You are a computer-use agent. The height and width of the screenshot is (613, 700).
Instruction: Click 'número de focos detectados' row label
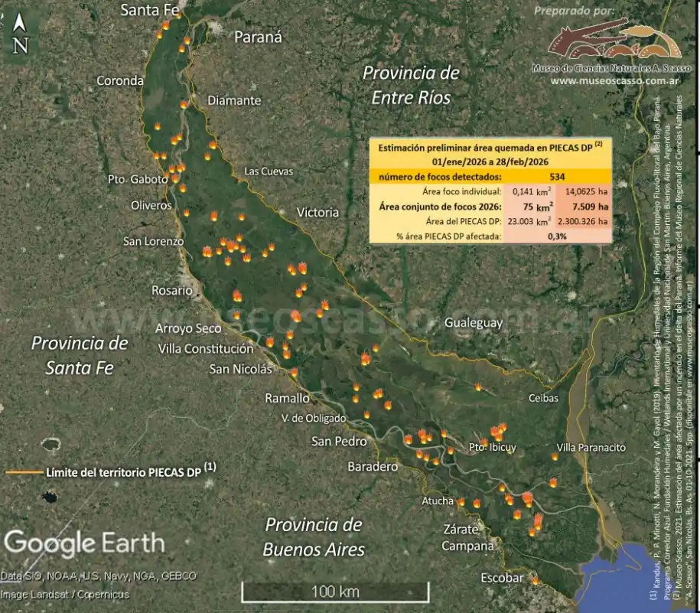coord(440,177)
